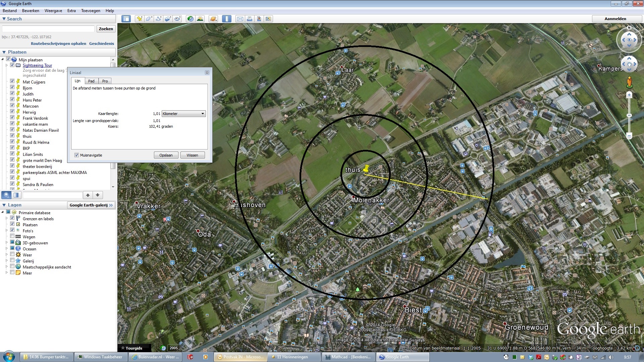Toggle the sidebar panel button in toolbar
644x362 pixels.
click(x=126, y=19)
